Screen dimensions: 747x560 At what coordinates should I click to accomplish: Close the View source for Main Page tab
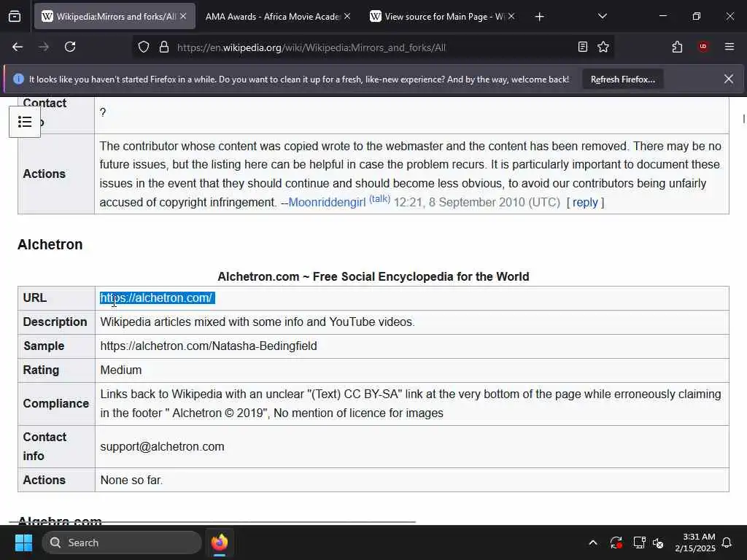[511, 16]
